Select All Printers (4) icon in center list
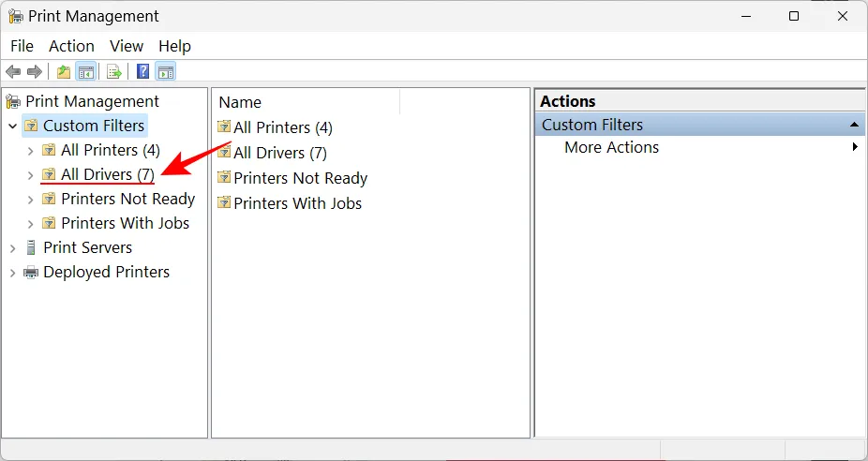The height and width of the screenshot is (461, 868). (x=224, y=126)
